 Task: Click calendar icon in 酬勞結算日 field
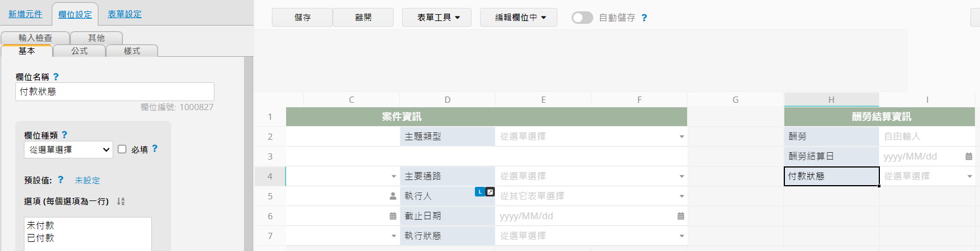click(x=969, y=156)
